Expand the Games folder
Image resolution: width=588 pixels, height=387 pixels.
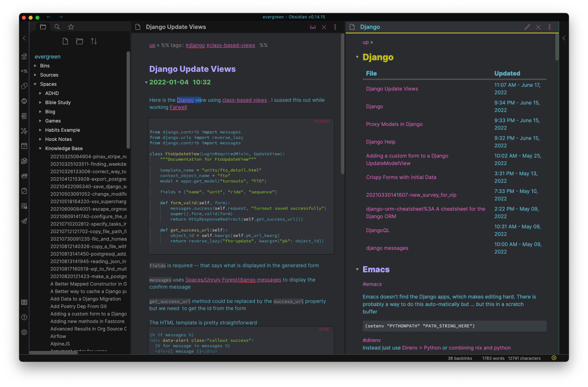pos(40,121)
